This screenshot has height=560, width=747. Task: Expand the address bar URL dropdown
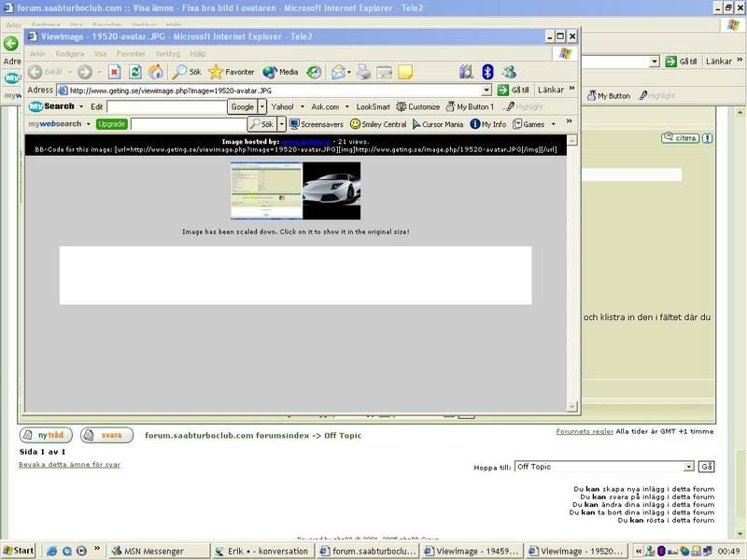point(486,91)
